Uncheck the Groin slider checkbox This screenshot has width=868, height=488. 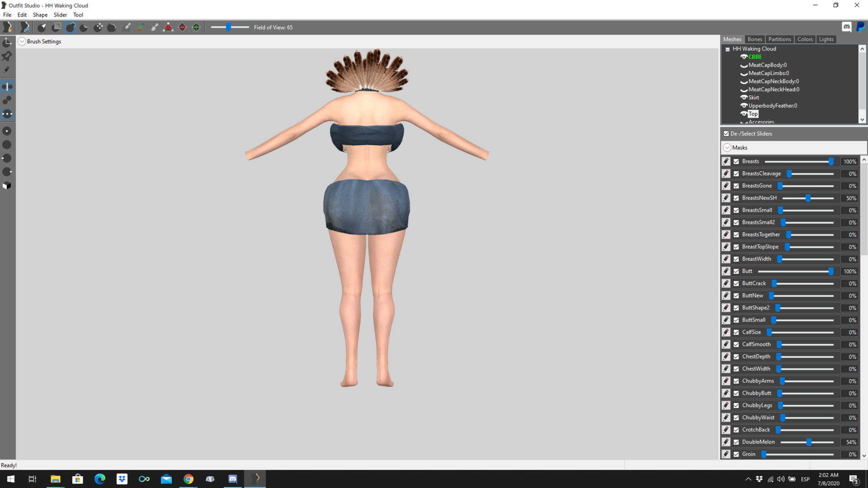(736, 454)
